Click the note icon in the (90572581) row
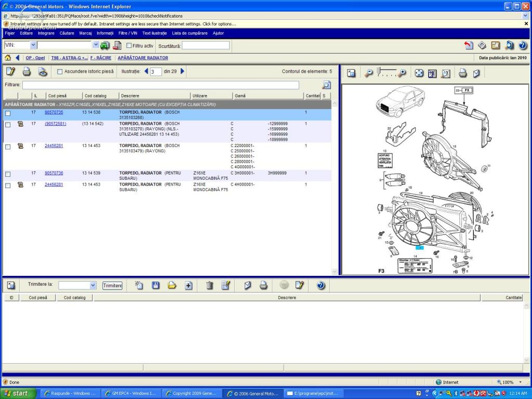Viewport: 532px width, 399px height. tap(20, 124)
